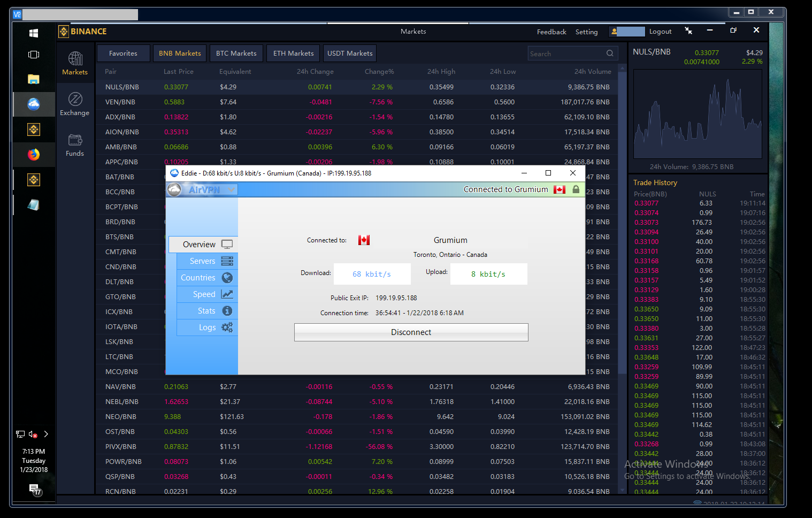Sort by 24h Volume column header
This screenshot has width=812, height=518.
pyautogui.click(x=593, y=72)
